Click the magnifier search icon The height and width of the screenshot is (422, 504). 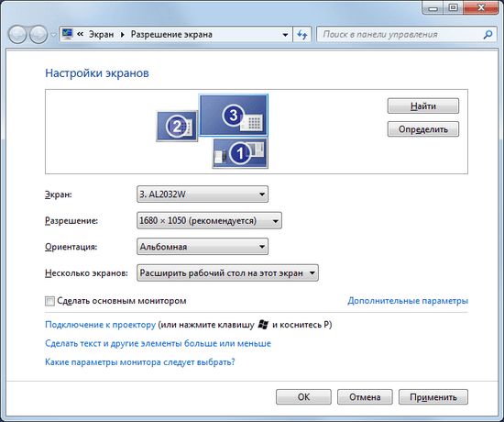click(x=488, y=35)
